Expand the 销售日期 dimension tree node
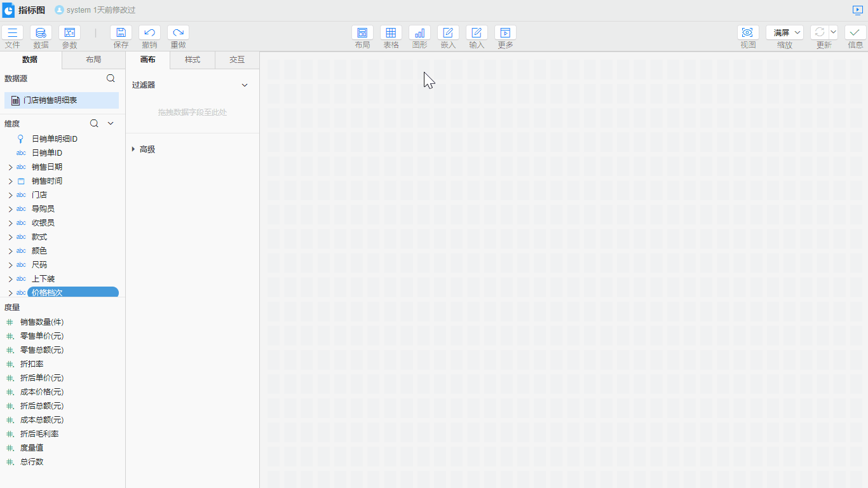868x488 pixels. click(10, 167)
